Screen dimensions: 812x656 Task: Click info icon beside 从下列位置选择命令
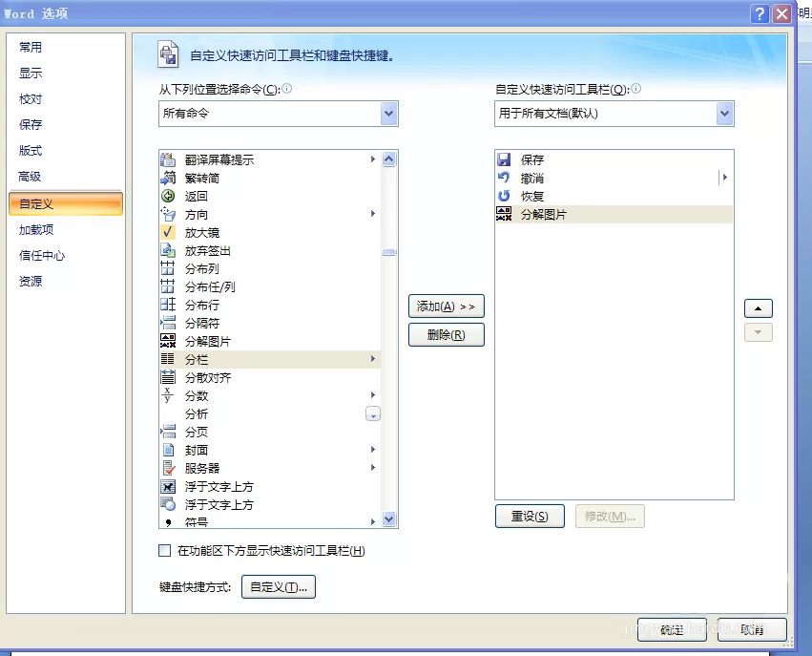tap(287, 89)
